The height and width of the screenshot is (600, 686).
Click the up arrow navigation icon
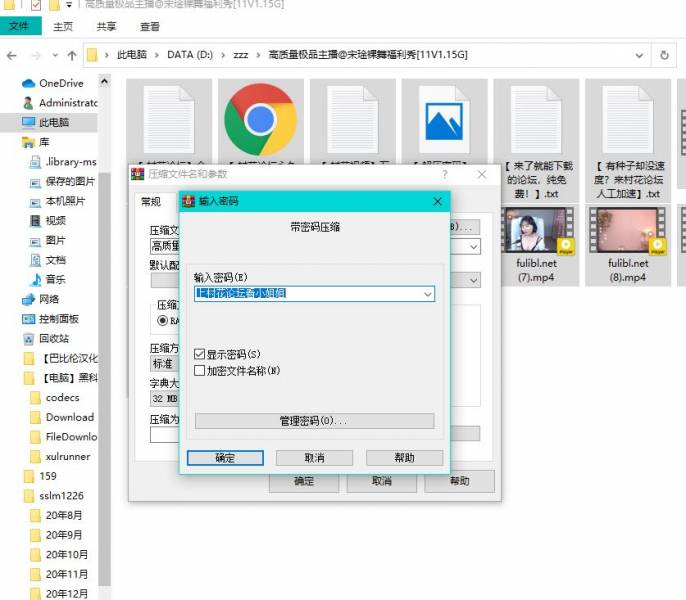tap(71, 55)
